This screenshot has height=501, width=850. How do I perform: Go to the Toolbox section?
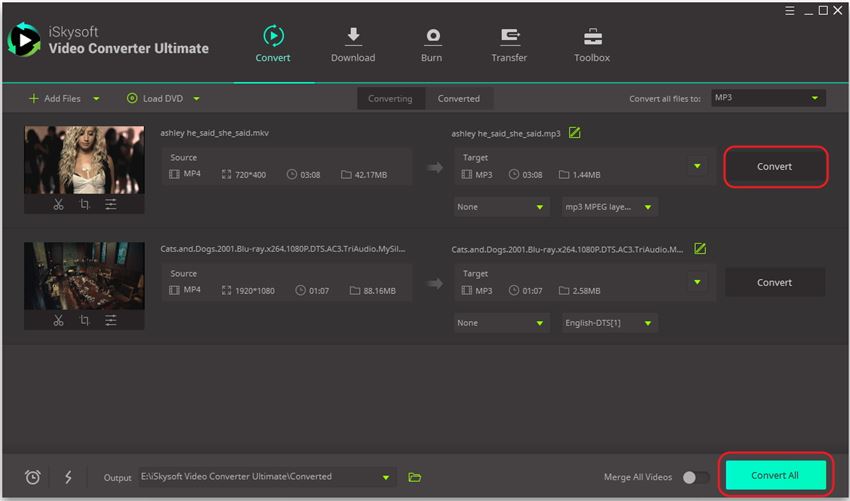click(x=592, y=45)
